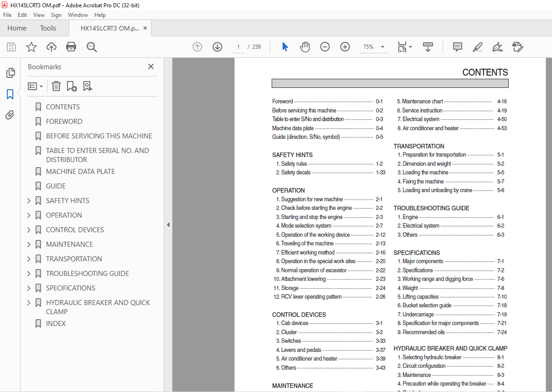This screenshot has height=392, width=552.
Task: Expand the SAFETY HINTS bookmark
Action: tap(29, 201)
